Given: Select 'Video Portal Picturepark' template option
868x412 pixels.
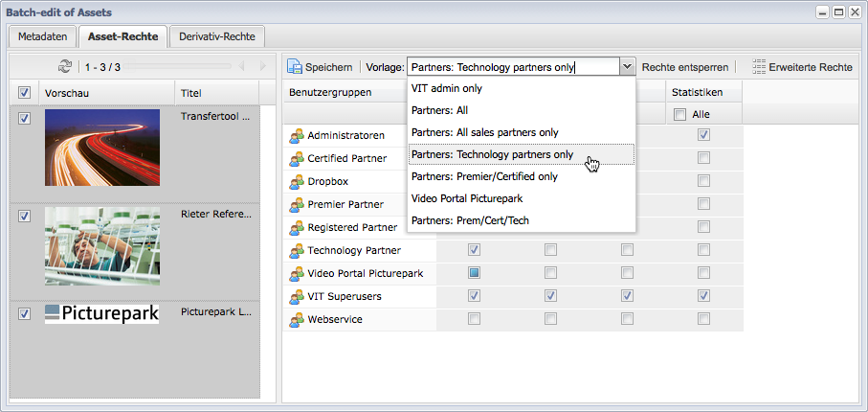Looking at the screenshot, I should pyautogui.click(x=521, y=198).
